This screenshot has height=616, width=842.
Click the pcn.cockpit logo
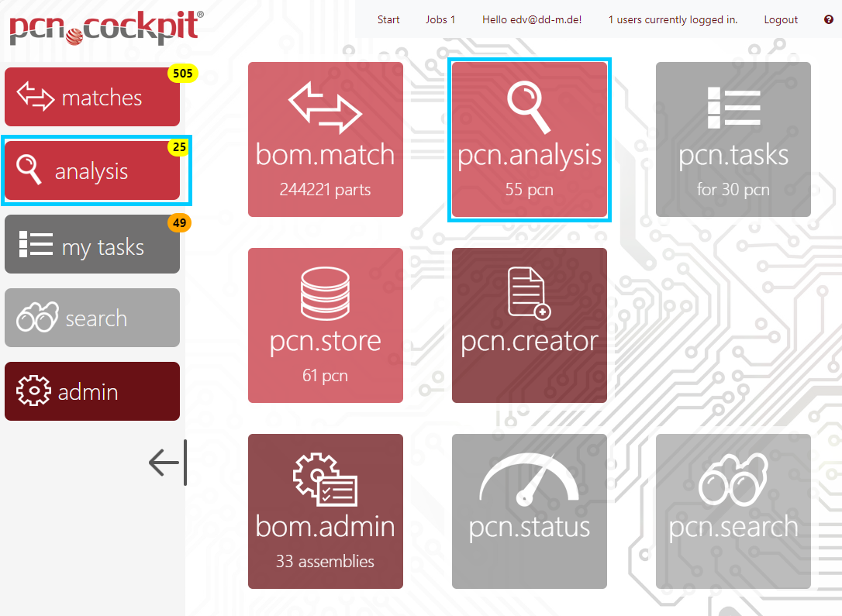106,27
